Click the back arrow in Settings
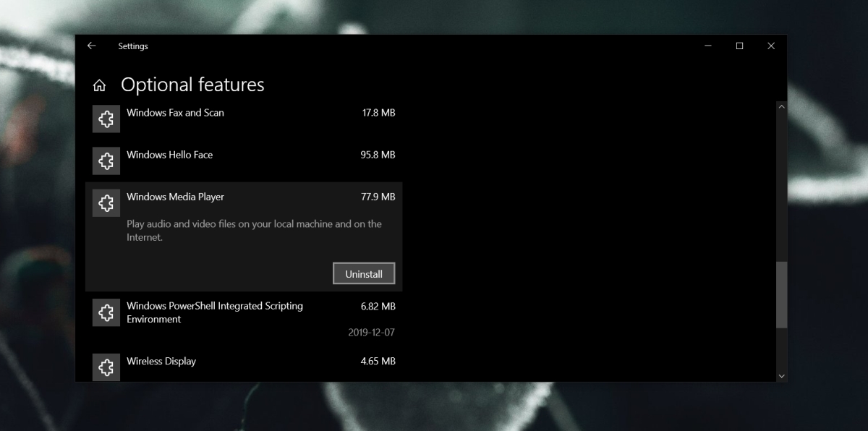The height and width of the screenshot is (431, 868). pos(91,46)
